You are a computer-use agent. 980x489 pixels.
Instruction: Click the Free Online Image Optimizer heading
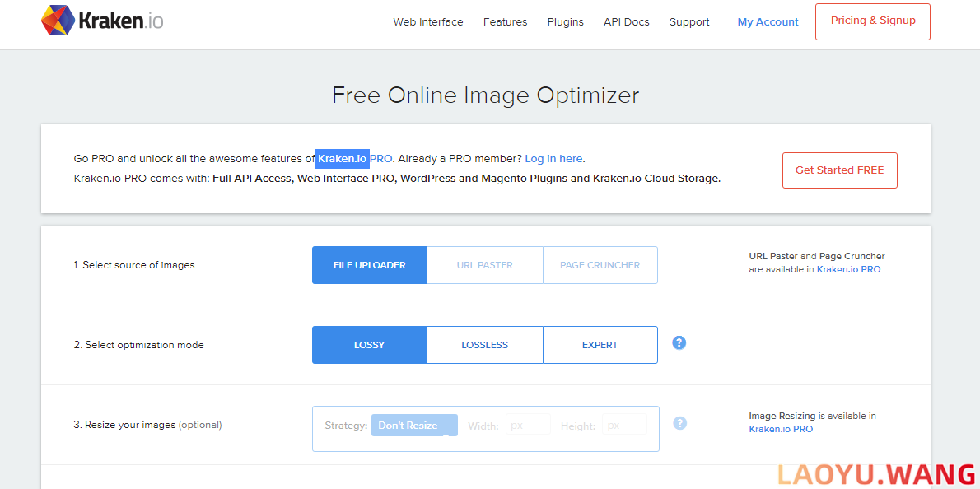tap(486, 95)
